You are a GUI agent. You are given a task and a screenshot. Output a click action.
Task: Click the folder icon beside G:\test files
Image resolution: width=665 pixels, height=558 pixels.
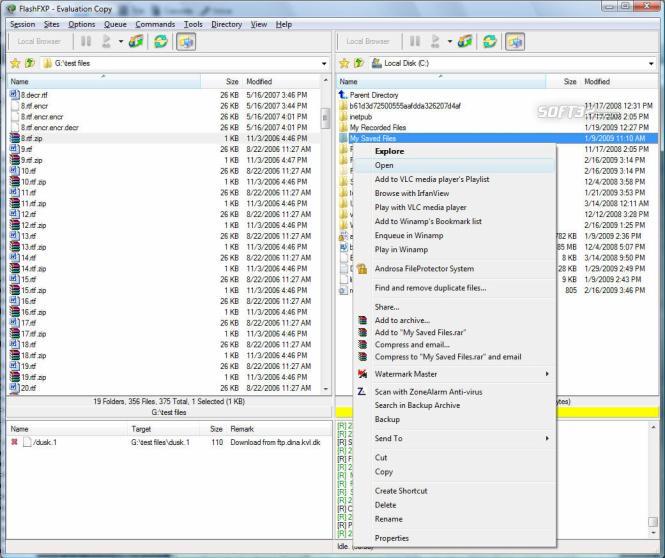pos(48,64)
